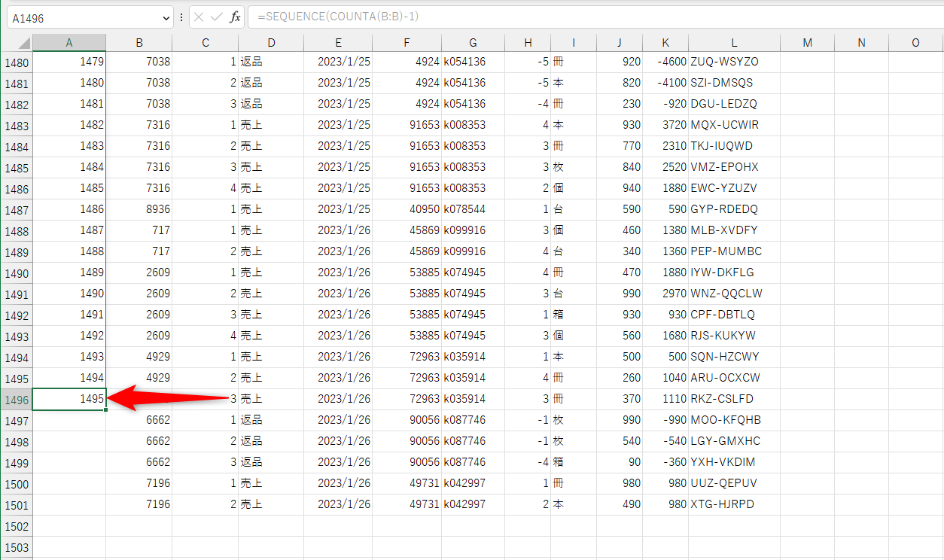Select column M header
This screenshot has width=944, height=560.
[808, 43]
